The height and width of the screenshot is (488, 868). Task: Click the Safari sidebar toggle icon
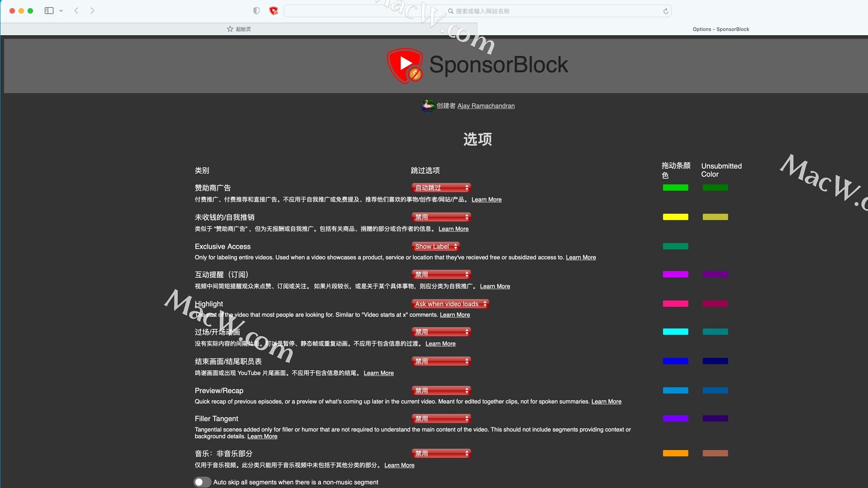click(x=49, y=10)
